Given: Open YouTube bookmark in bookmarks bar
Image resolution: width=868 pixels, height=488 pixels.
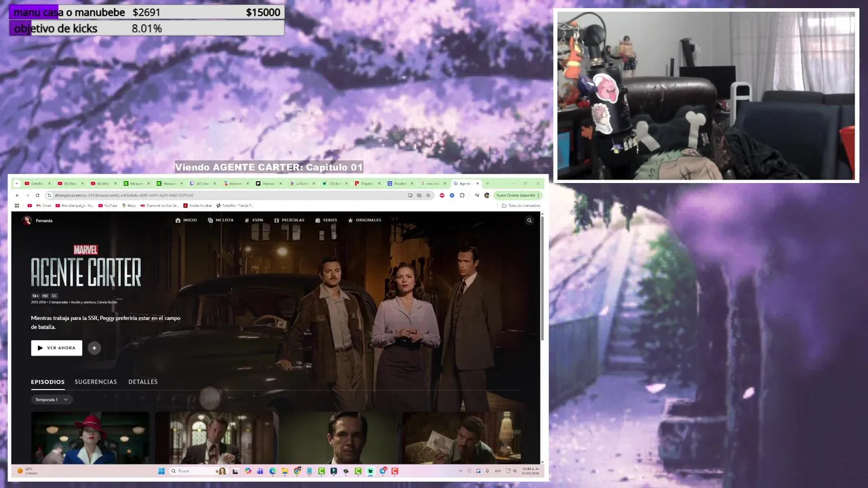Looking at the screenshot, I should pyautogui.click(x=106, y=205).
